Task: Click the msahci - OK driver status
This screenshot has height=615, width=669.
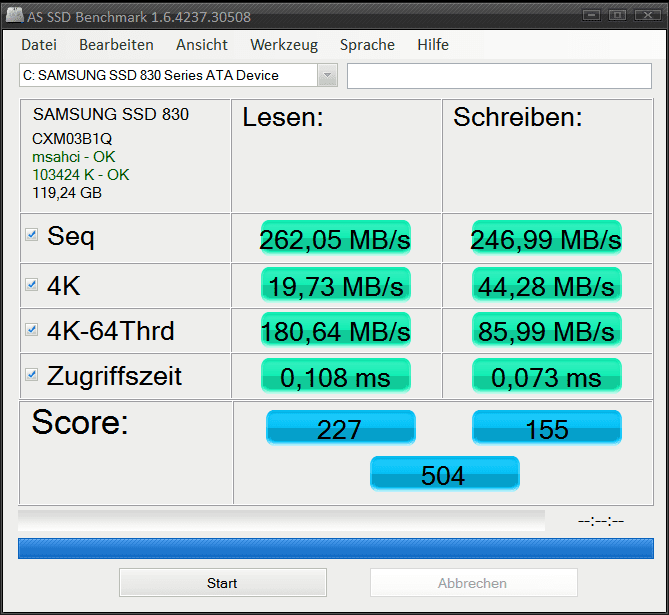Action: click(x=73, y=157)
